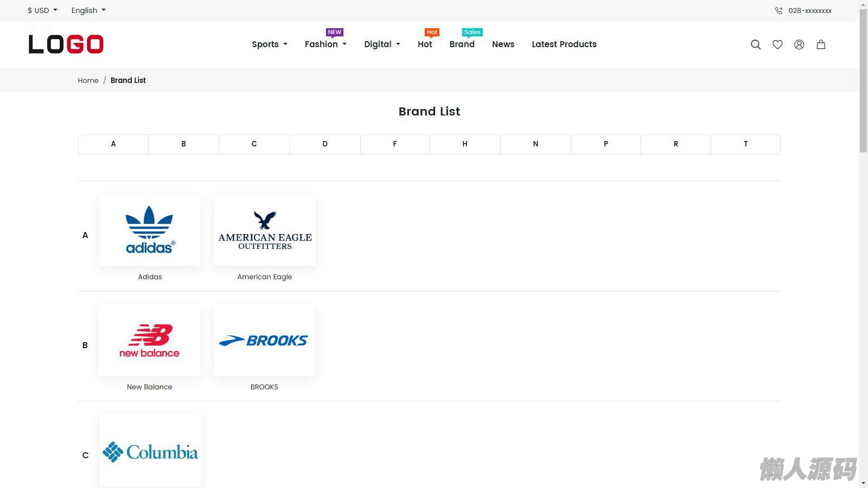
Task: Click the American Eagle name link
Action: [265, 277]
